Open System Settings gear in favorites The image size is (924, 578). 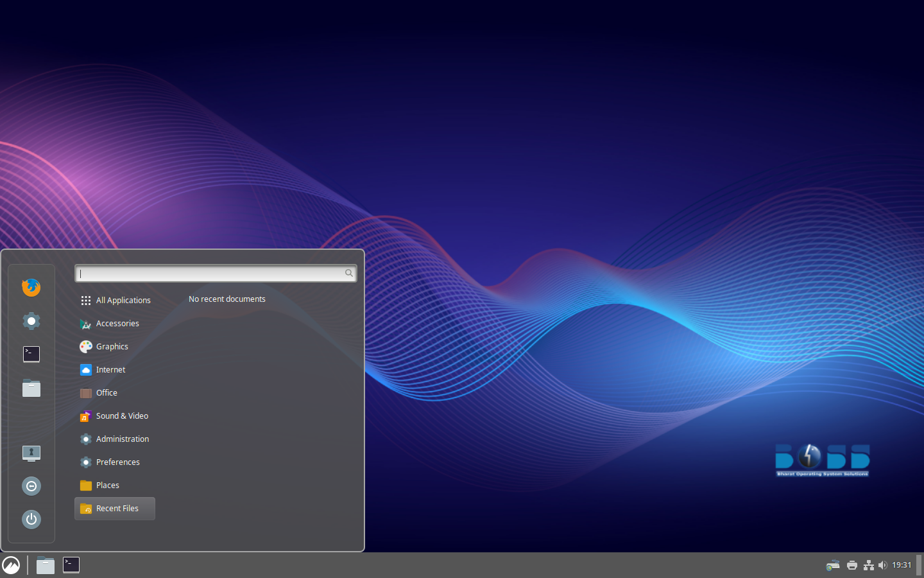[31, 320]
